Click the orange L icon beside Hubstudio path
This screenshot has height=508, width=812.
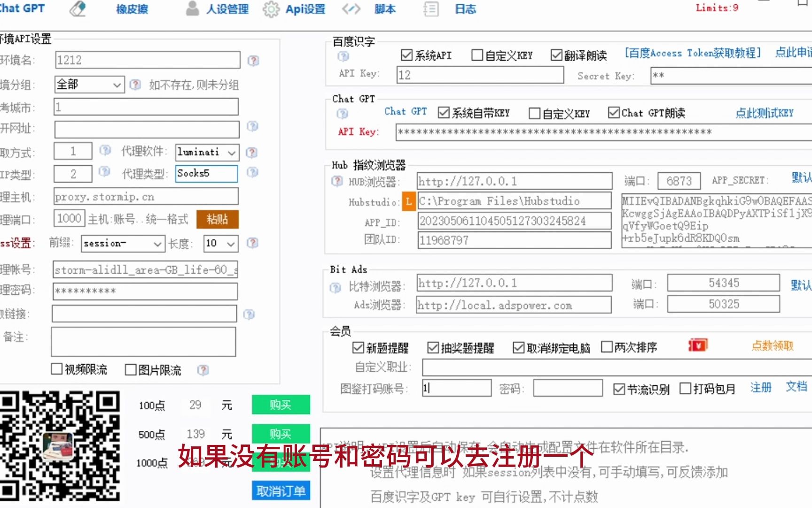[409, 202]
